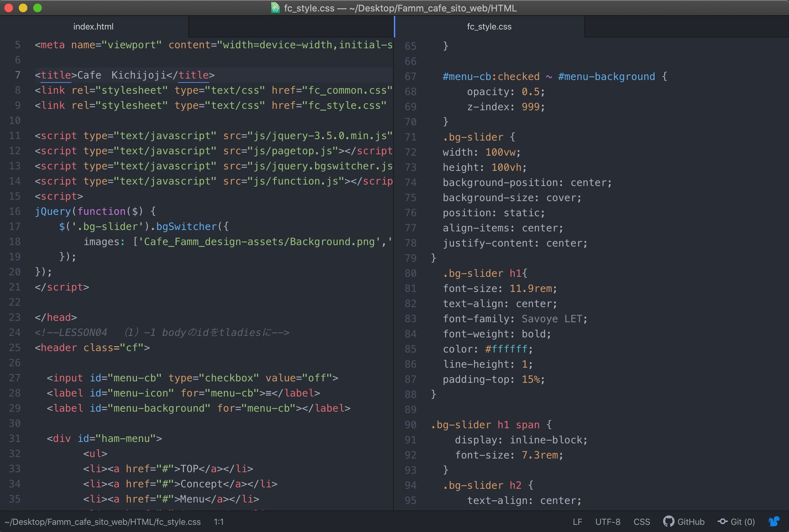Switch to the index.html tab
Viewport: 789px width, 532px height.
(93, 26)
